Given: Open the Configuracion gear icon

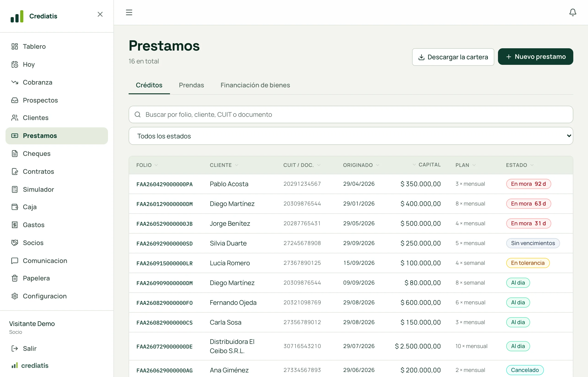Looking at the screenshot, I should click(15, 296).
